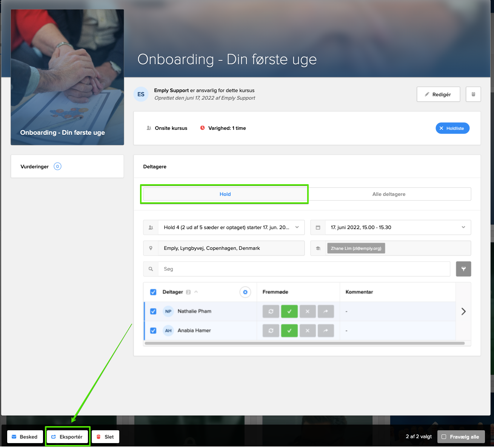494x448 pixels.
Task: Reset attendance for Nathalie Pham
Action: point(271,311)
